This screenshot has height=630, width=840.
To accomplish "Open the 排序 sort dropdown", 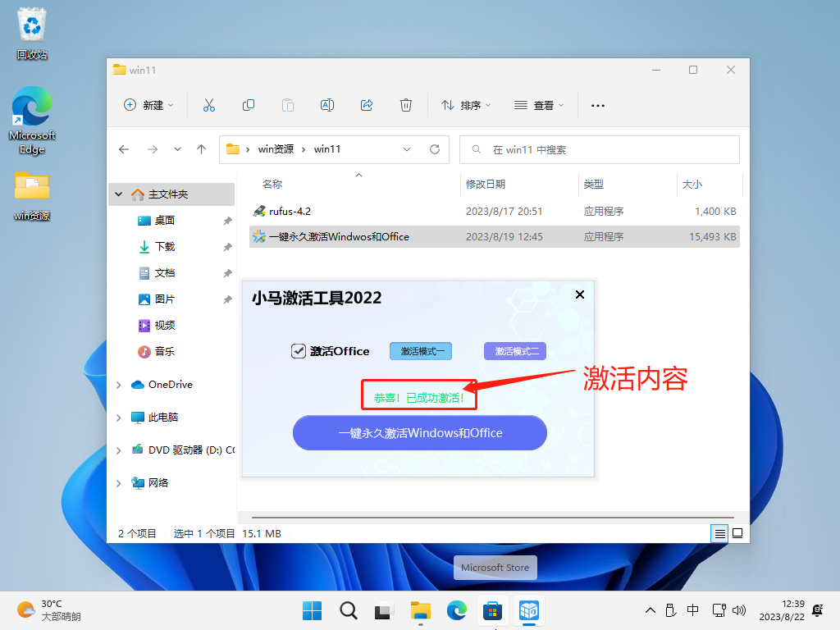I will click(x=466, y=105).
